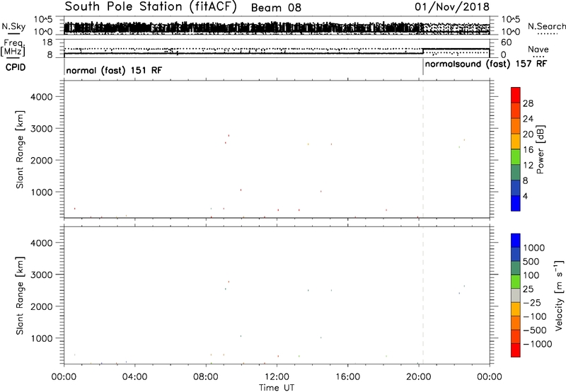Click the '4000' tick of the power panel
The width and height of the screenshot is (566, 392).
[42, 97]
